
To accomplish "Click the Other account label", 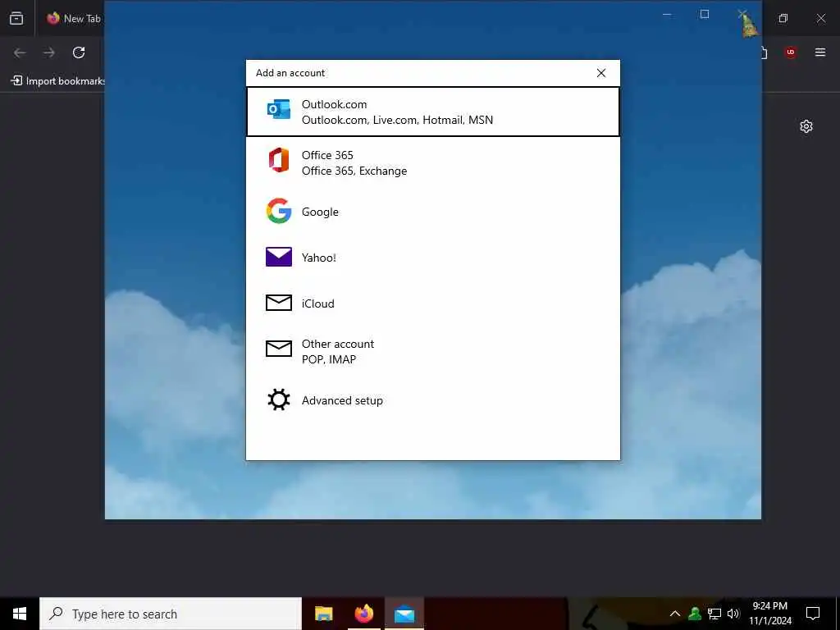I will pos(337,344).
